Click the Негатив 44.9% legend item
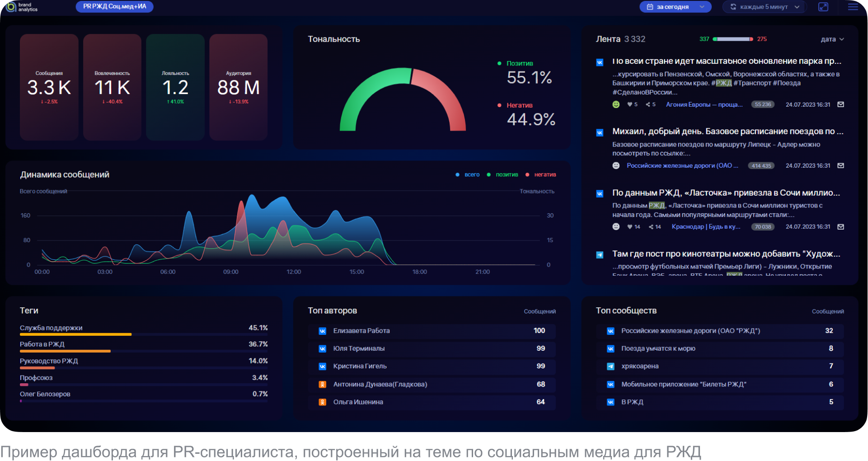This screenshot has height=461, width=868. [526, 114]
